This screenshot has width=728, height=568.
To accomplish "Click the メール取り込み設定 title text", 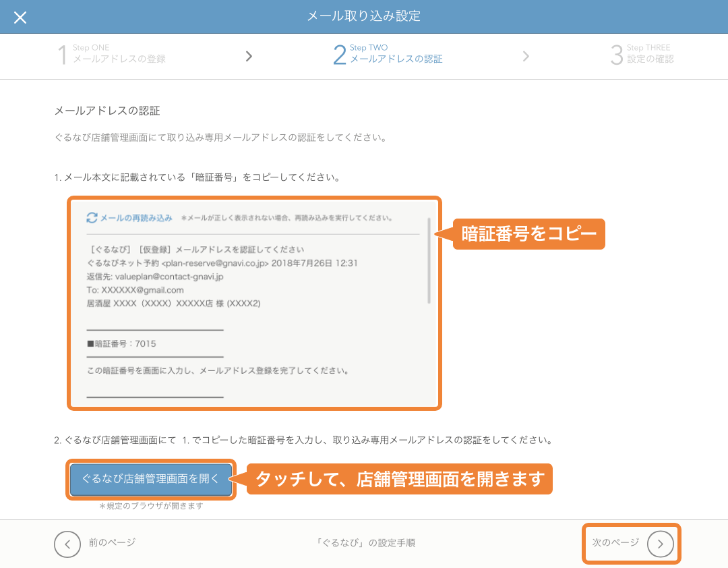I will (x=364, y=16).
